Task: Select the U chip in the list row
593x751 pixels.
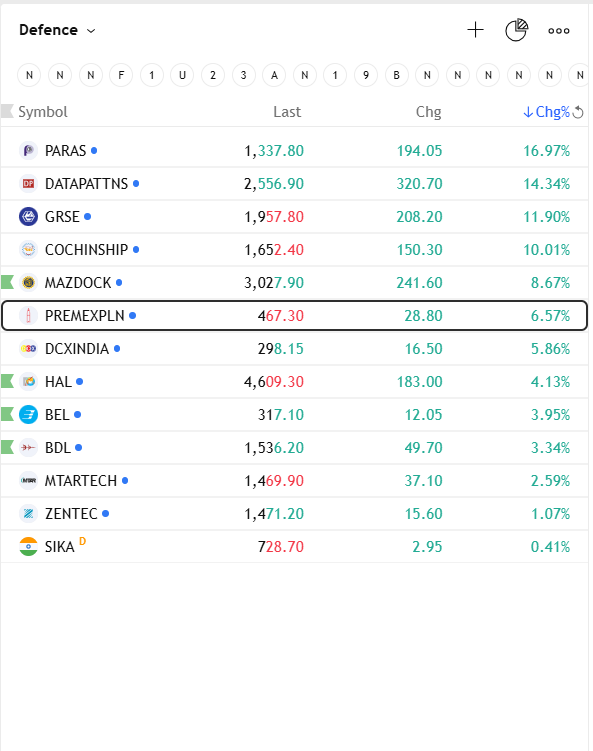Action: tap(182, 75)
